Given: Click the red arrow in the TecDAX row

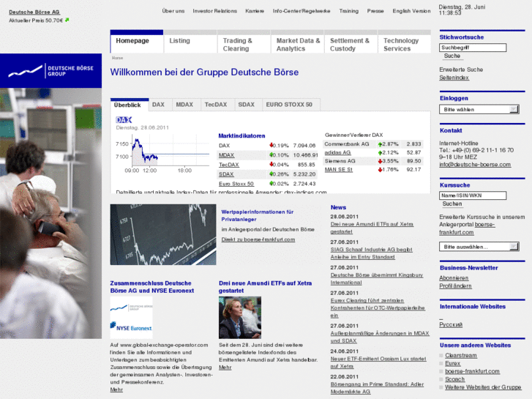Looking at the screenshot, I should 271,165.
